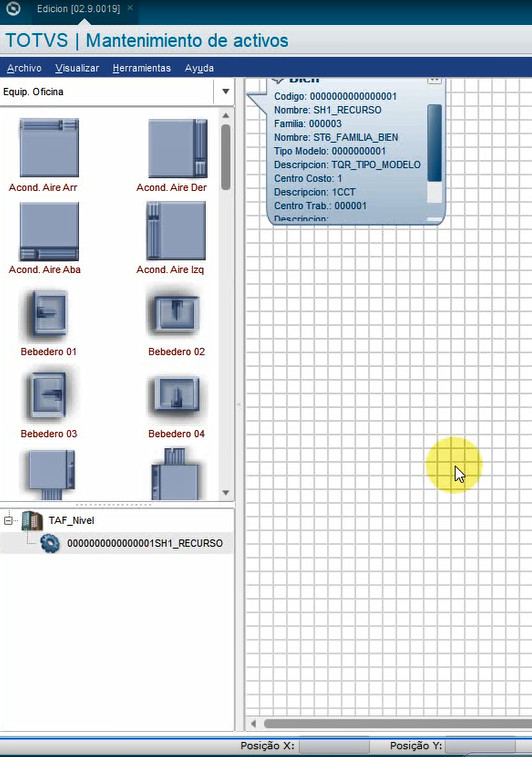
Task: Select the Bebedero 04 icon
Action: tap(177, 396)
